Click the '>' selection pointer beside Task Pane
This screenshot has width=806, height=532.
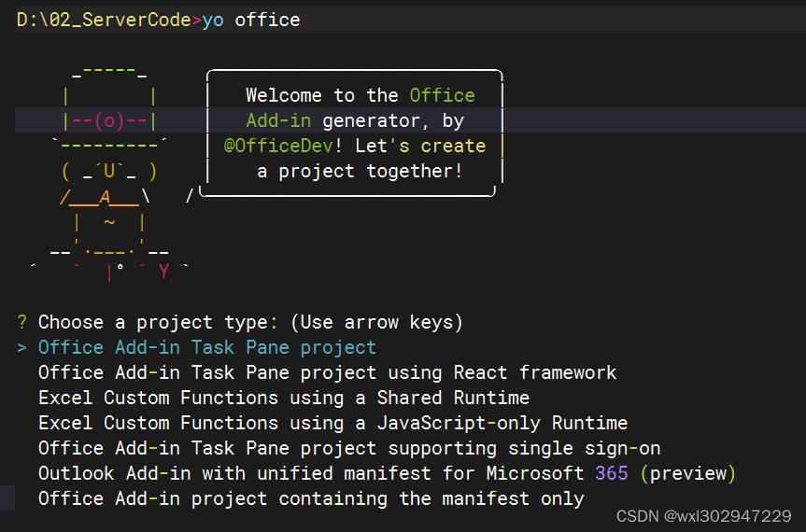[x=21, y=347]
